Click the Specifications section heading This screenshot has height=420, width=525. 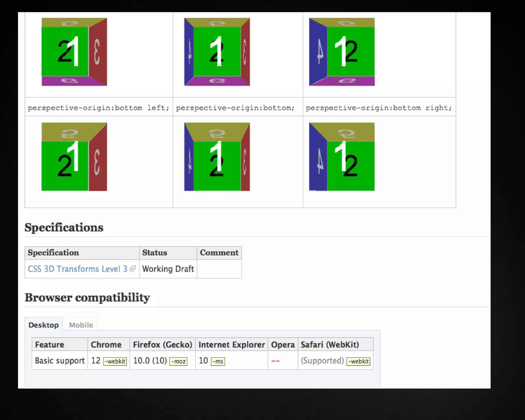tap(64, 227)
